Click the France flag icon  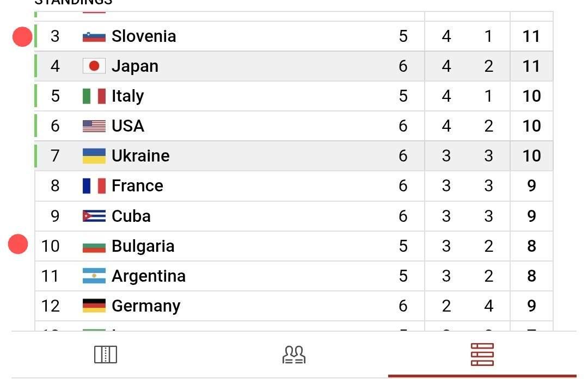click(94, 186)
